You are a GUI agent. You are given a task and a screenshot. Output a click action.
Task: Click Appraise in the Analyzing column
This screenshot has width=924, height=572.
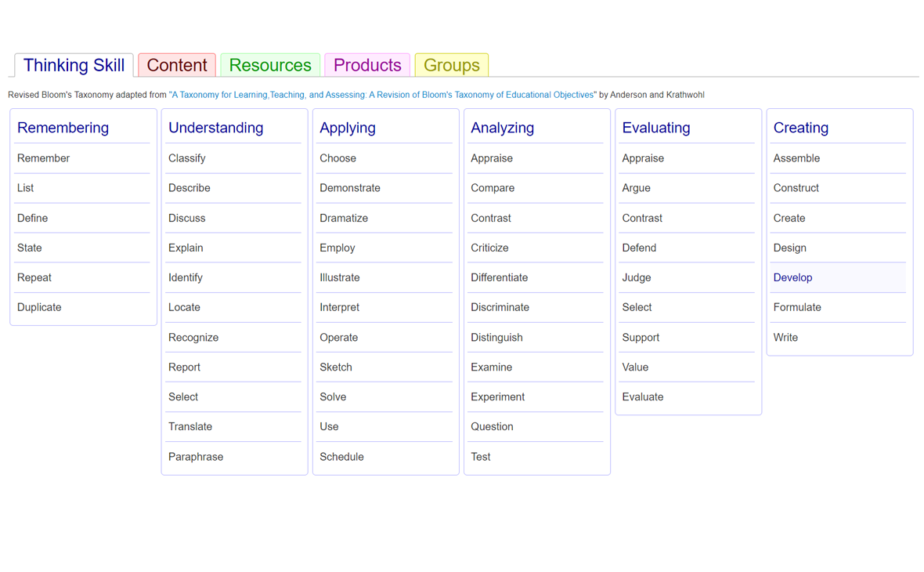(492, 158)
